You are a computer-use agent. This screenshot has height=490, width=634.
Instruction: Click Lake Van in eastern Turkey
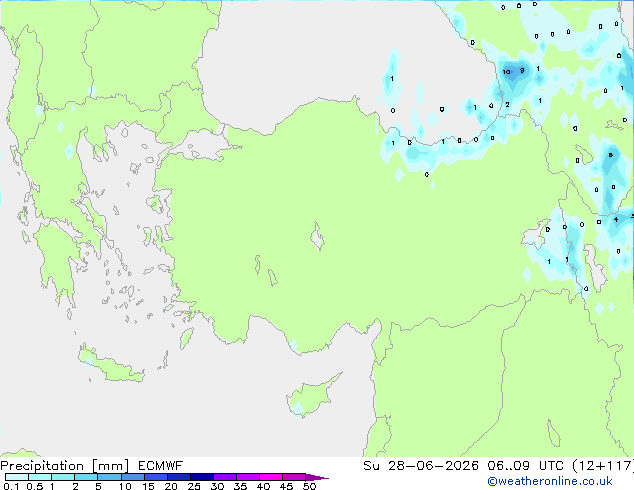click(x=537, y=234)
